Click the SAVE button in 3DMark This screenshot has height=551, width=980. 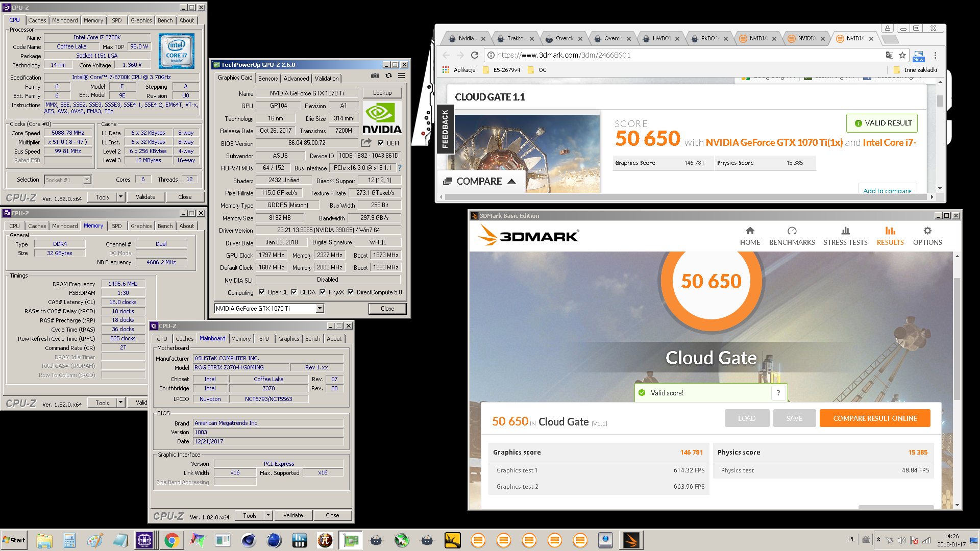[794, 418]
